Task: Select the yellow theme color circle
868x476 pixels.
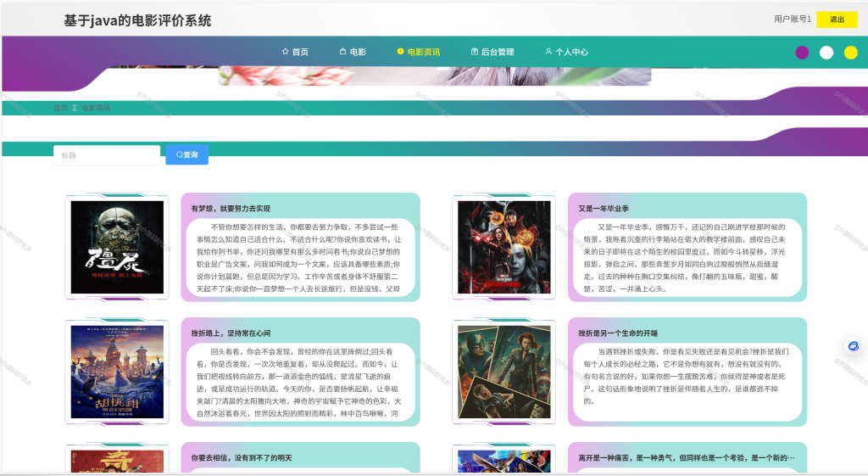Action: tap(851, 53)
